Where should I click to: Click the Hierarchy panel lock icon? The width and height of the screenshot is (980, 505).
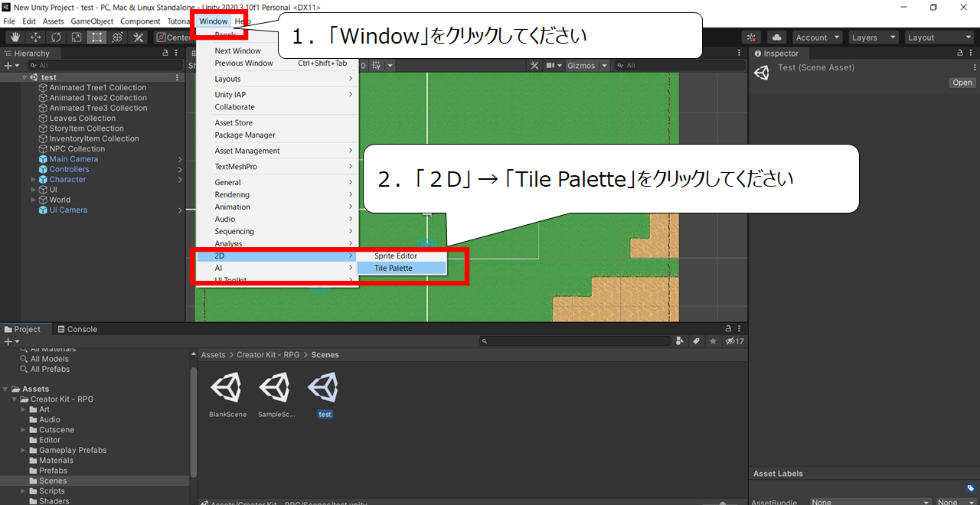click(x=165, y=54)
